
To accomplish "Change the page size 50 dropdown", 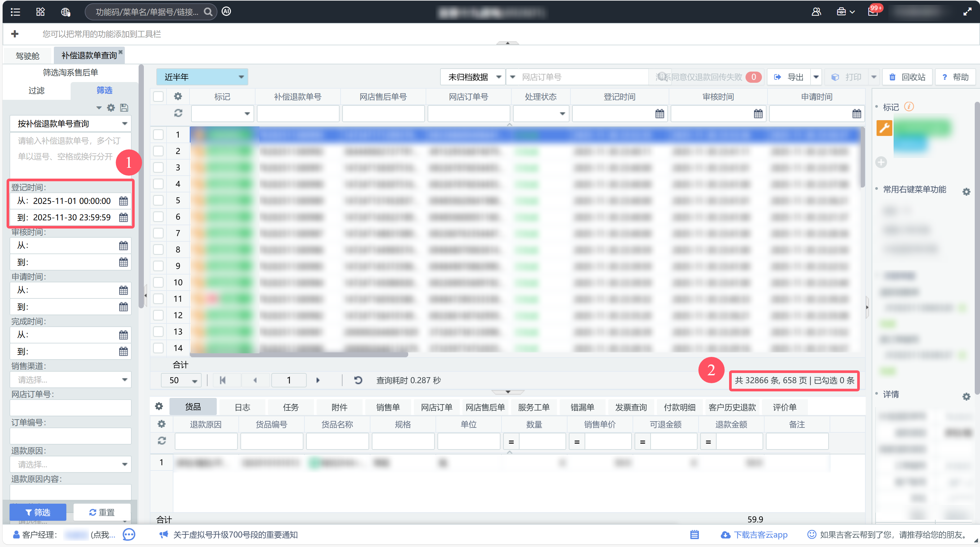I will [x=181, y=380].
